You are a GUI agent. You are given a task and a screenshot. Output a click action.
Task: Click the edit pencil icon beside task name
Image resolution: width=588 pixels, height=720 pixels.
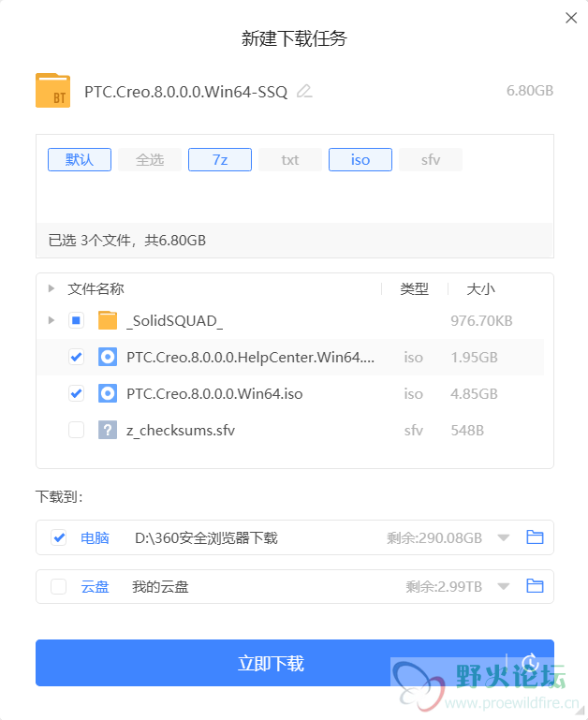304,92
